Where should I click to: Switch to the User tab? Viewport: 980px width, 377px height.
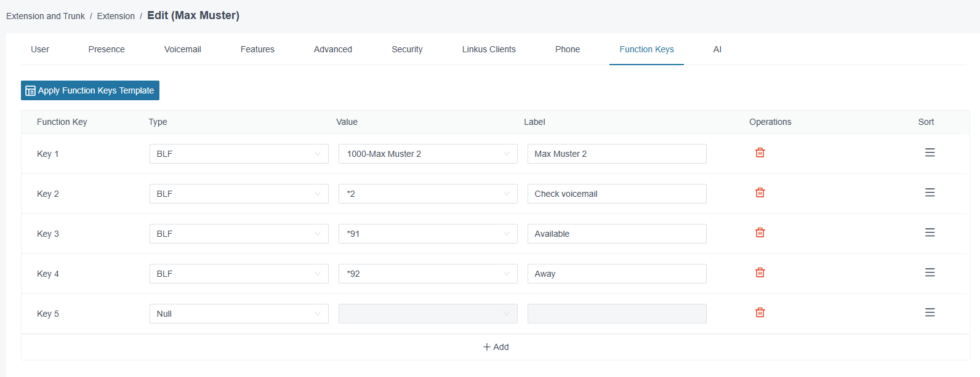[40, 49]
